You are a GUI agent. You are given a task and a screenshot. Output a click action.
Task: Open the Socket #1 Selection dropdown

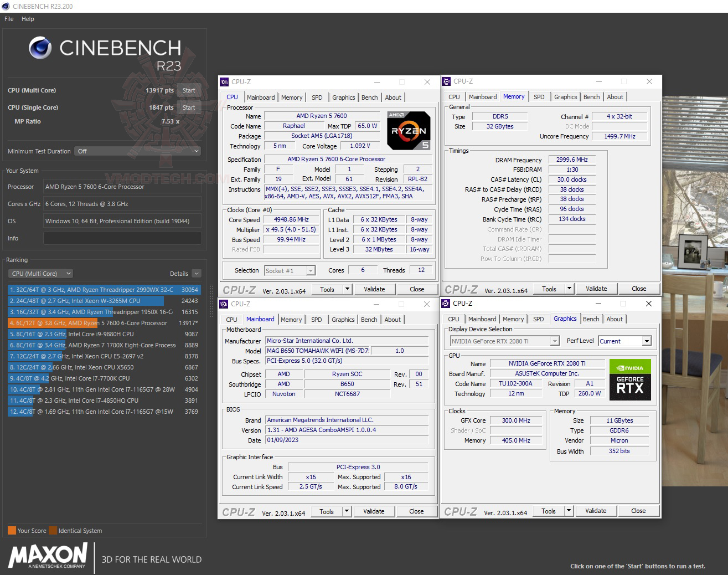pyautogui.click(x=290, y=271)
